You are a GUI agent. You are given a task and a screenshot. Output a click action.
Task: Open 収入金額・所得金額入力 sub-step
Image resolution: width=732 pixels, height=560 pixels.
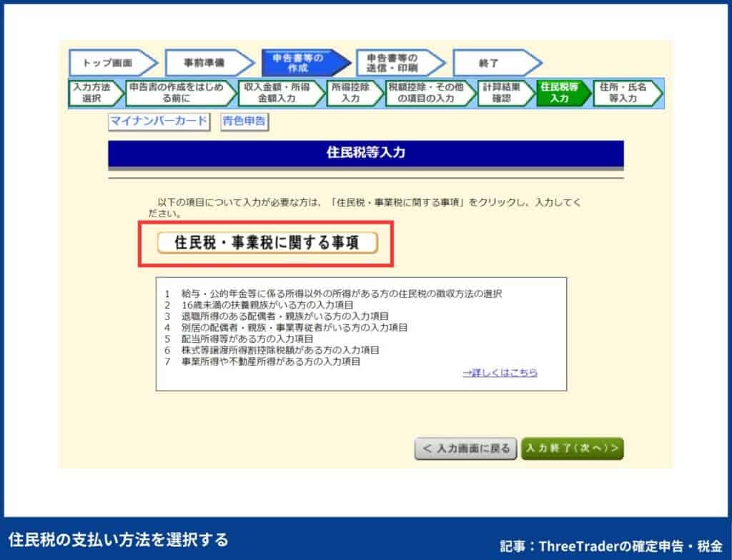(281, 93)
